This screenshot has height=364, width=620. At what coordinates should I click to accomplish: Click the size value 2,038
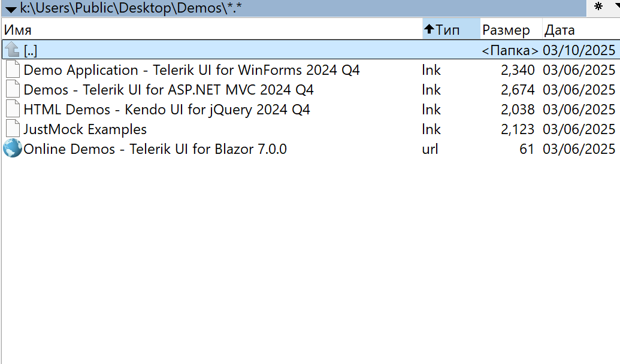tap(518, 110)
